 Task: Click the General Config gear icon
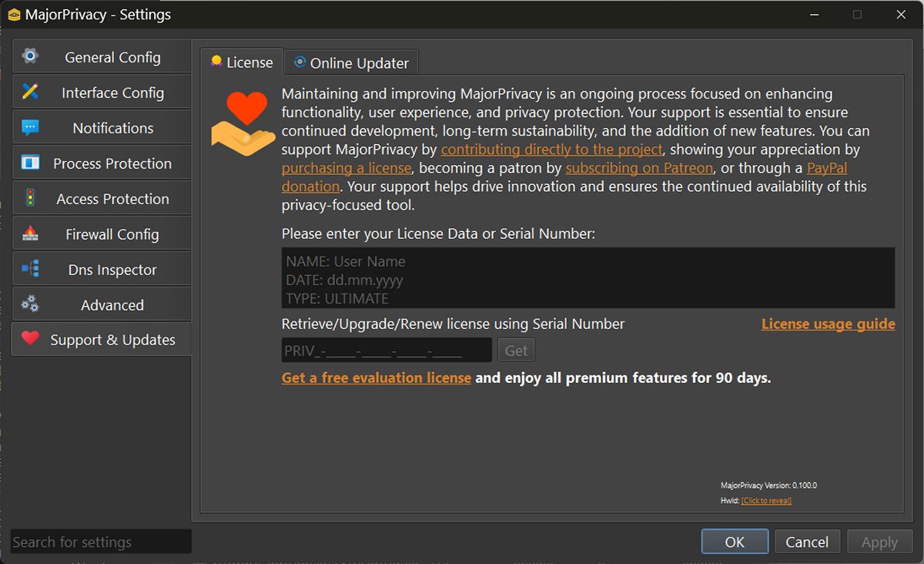[x=30, y=56]
